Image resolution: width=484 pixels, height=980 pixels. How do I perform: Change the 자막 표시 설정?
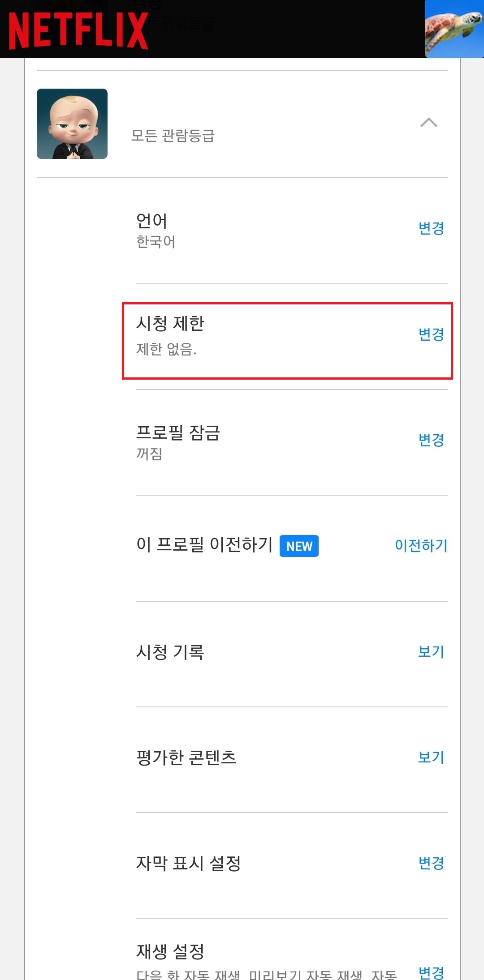[x=431, y=863]
